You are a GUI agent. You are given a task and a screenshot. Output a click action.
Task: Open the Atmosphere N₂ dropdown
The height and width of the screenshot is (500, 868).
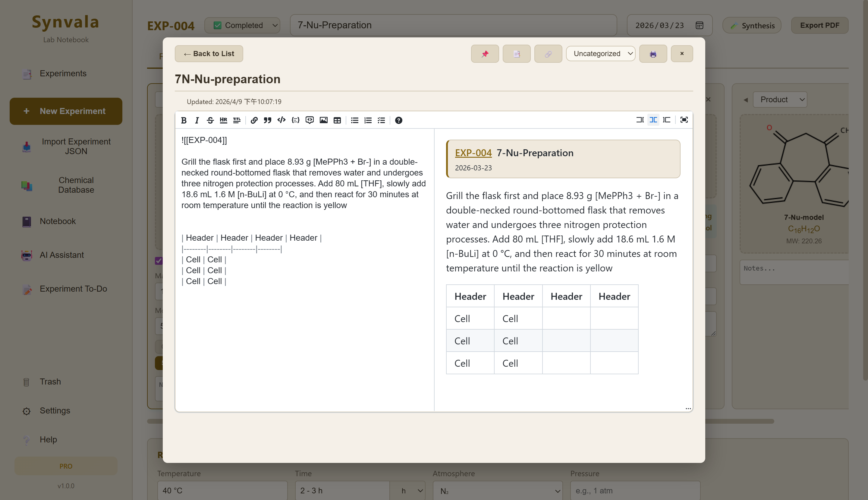[498, 491]
